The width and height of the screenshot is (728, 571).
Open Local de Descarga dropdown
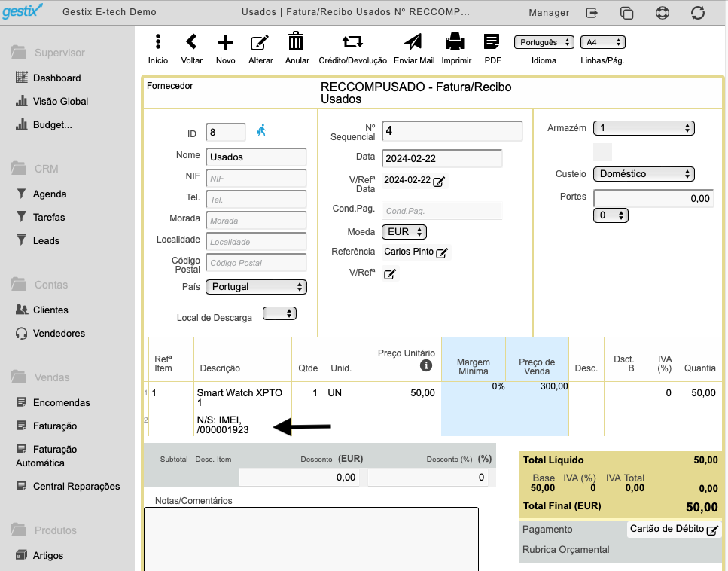click(279, 313)
